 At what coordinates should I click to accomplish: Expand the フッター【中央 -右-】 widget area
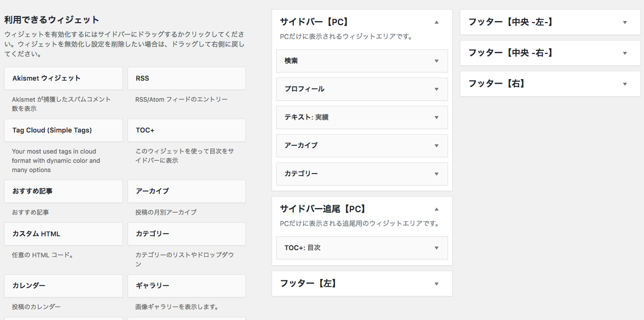(x=550, y=53)
